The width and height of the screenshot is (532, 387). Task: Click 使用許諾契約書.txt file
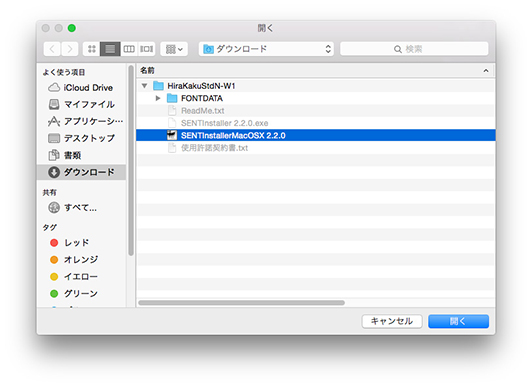pyautogui.click(x=214, y=148)
